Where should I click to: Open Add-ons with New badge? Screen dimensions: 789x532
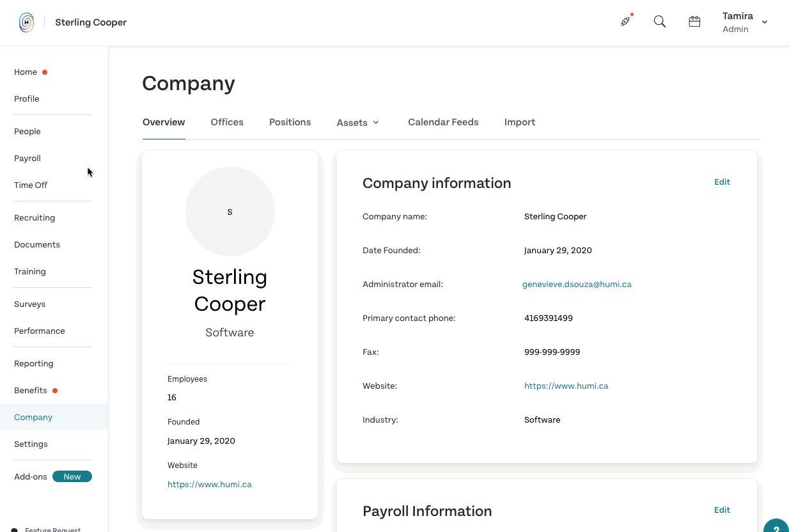click(x=53, y=477)
